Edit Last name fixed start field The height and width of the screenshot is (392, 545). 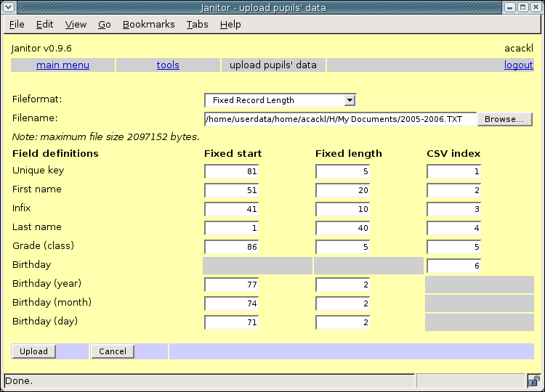(x=232, y=228)
